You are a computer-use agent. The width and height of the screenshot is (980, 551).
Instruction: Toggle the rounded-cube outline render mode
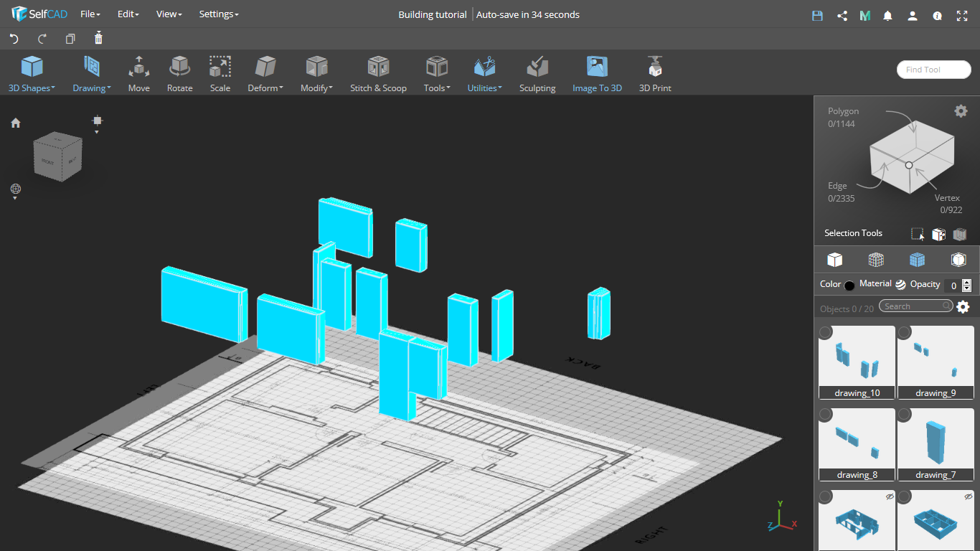coord(958,260)
